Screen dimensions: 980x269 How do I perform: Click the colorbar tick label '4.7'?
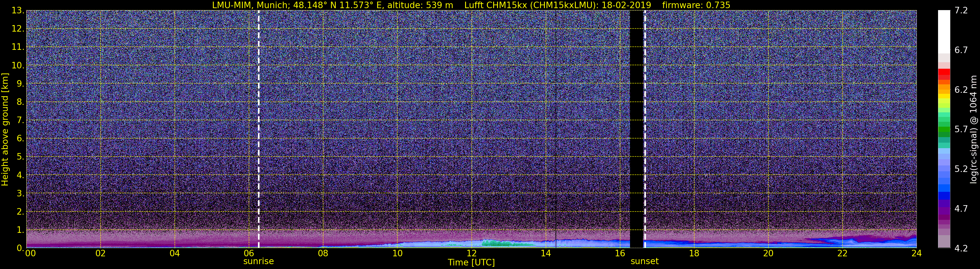click(961, 208)
